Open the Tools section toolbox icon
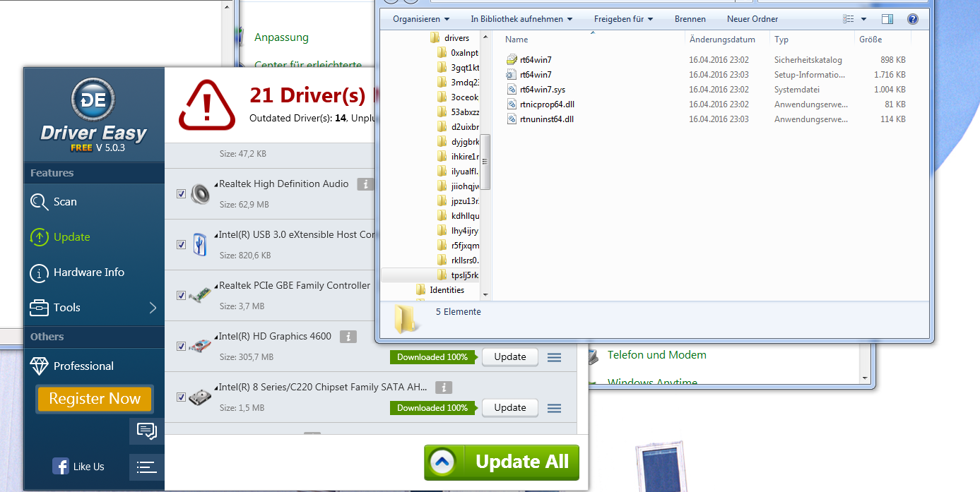 tap(39, 308)
